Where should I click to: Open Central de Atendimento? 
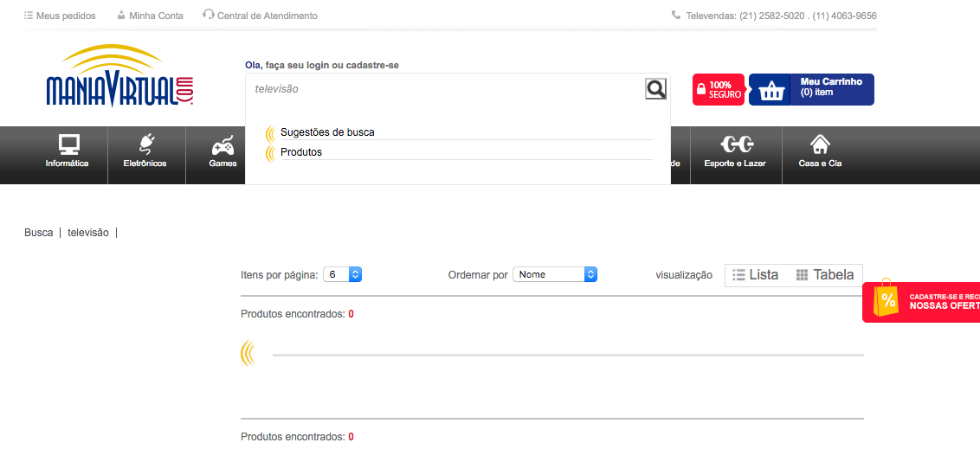[x=260, y=16]
